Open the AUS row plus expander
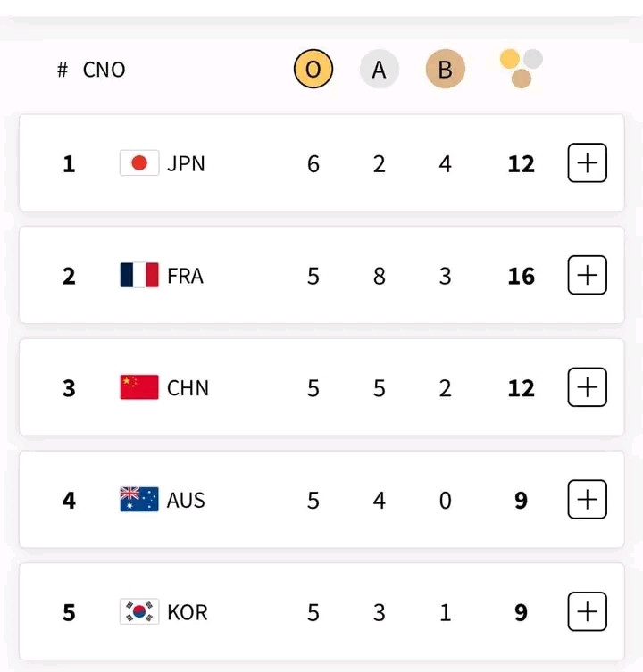643x672 pixels. pos(587,500)
